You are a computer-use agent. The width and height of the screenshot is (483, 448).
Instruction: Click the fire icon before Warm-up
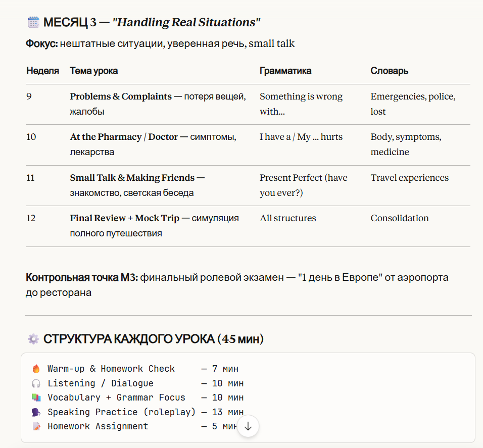(36, 369)
